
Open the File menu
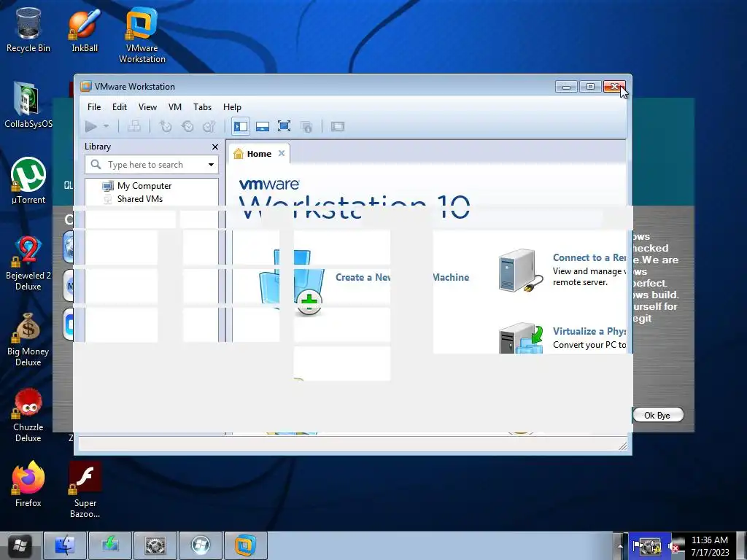click(94, 107)
